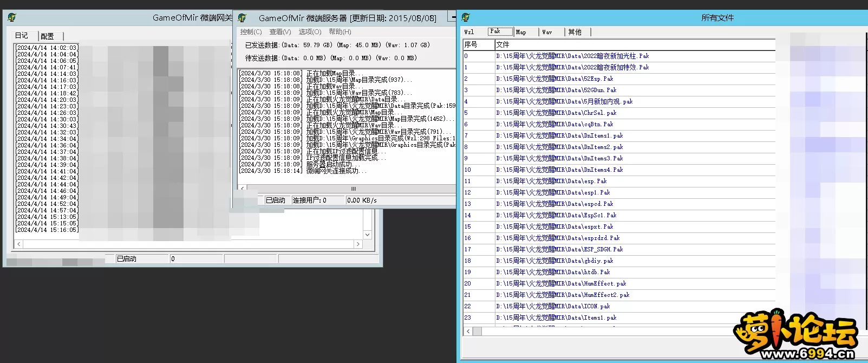Select the esp.Pak file row
Image resolution: width=868 pixels, height=363 pixels.
[x=619, y=181]
